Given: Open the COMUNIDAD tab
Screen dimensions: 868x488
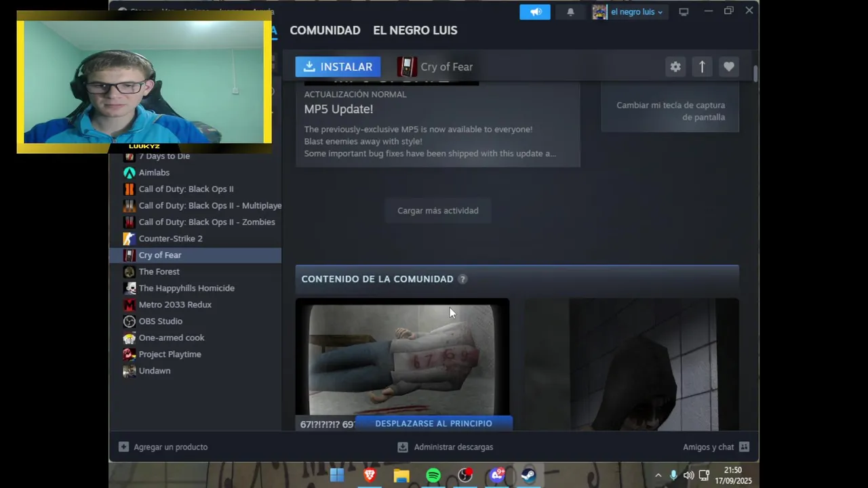Looking at the screenshot, I should (325, 30).
